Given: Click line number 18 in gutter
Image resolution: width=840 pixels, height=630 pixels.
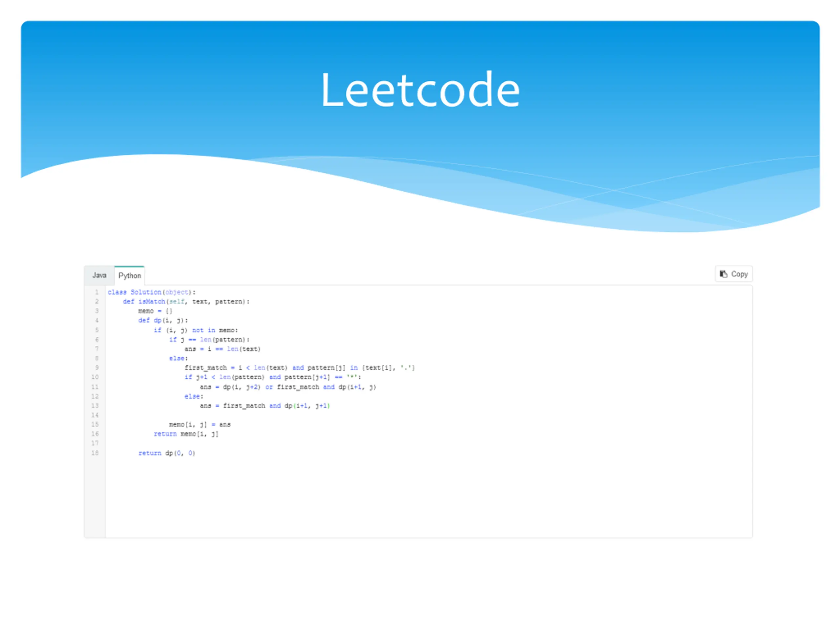Looking at the screenshot, I should point(95,453).
